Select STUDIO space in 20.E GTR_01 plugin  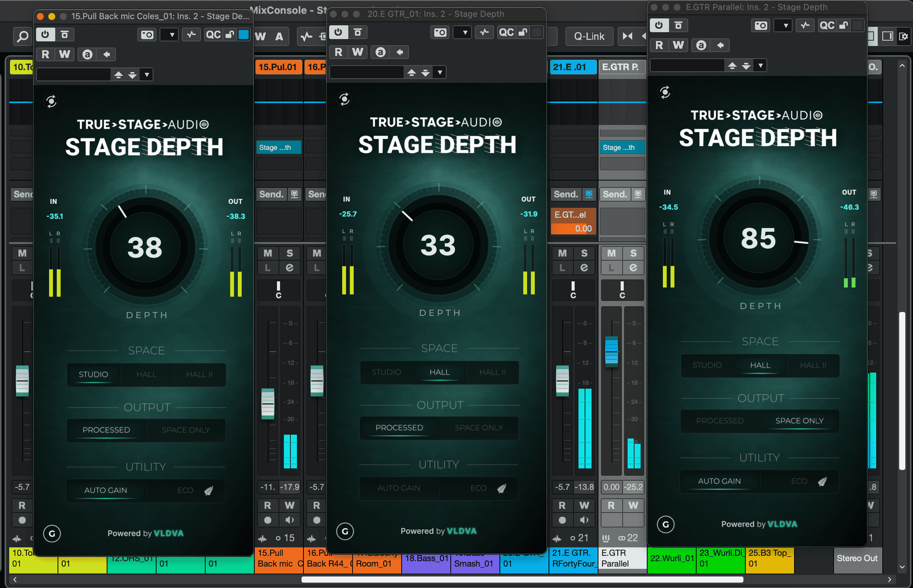coord(387,372)
